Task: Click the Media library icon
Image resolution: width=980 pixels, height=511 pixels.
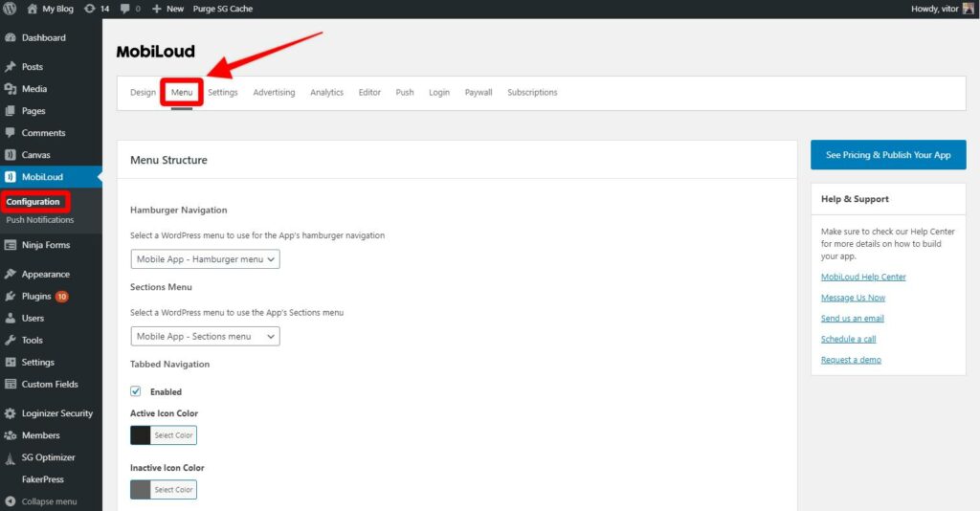Action: pos(10,89)
